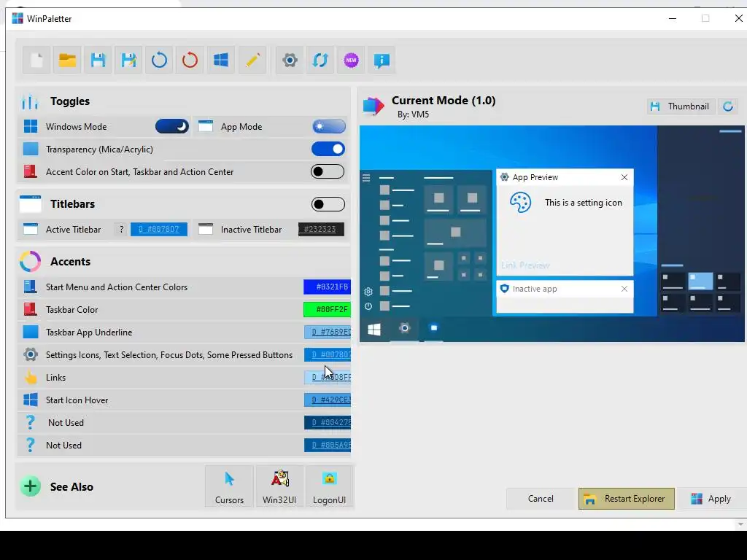Click the Toggles section icon
747x560 pixels.
click(x=29, y=101)
